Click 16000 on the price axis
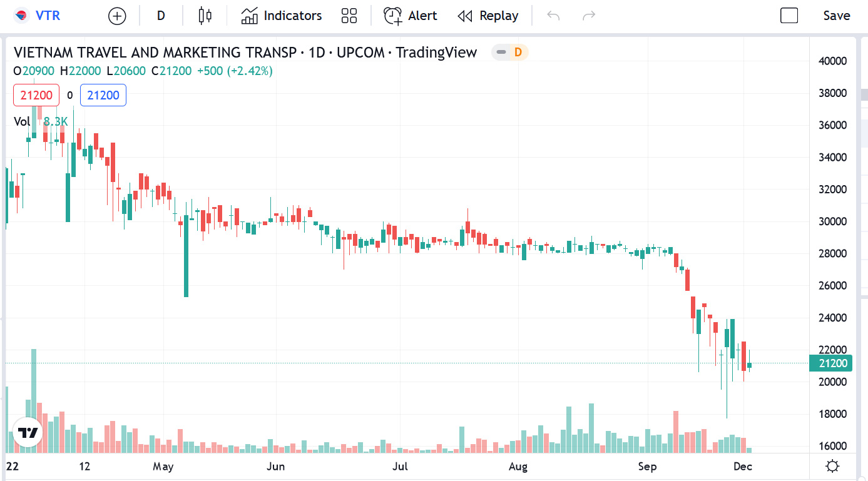The width and height of the screenshot is (868, 481). pos(833,446)
